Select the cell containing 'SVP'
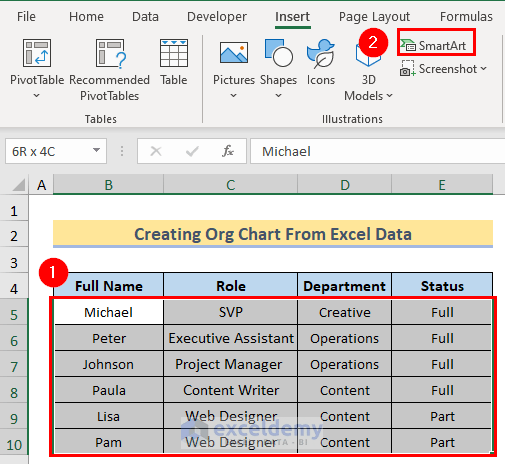This screenshot has width=505, height=464. (231, 312)
